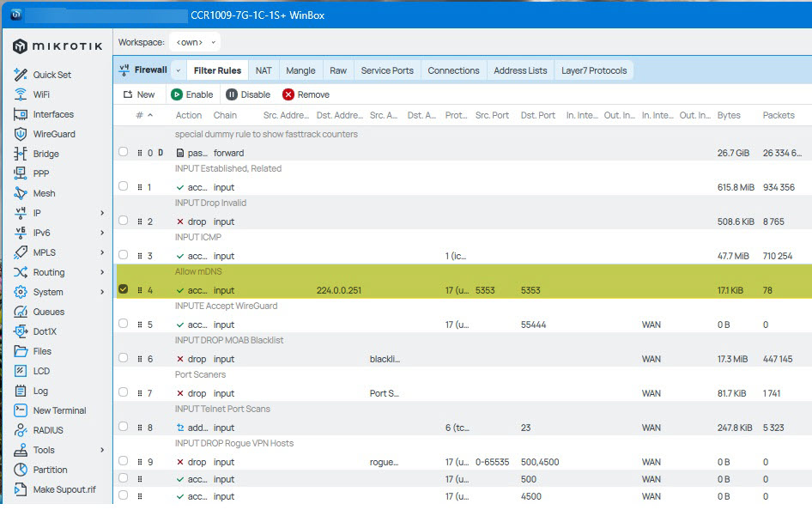The height and width of the screenshot is (528, 812).
Task: Toggle sort arrow on the # column
Action: click(x=150, y=115)
